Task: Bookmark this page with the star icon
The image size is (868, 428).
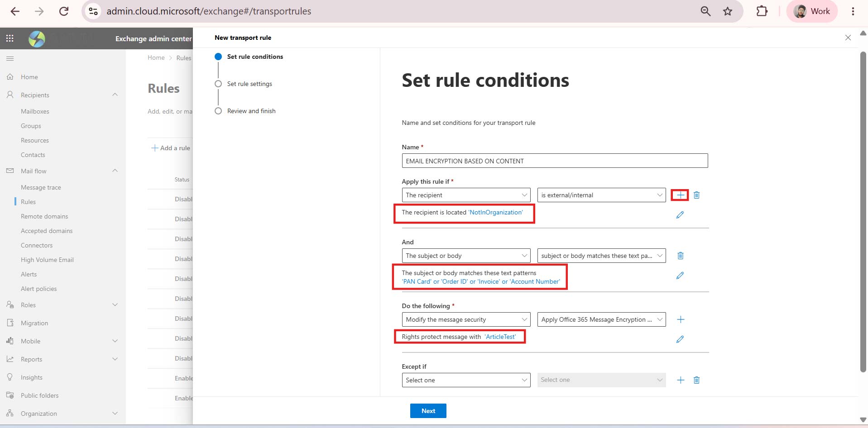Action: pyautogui.click(x=727, y=11)
